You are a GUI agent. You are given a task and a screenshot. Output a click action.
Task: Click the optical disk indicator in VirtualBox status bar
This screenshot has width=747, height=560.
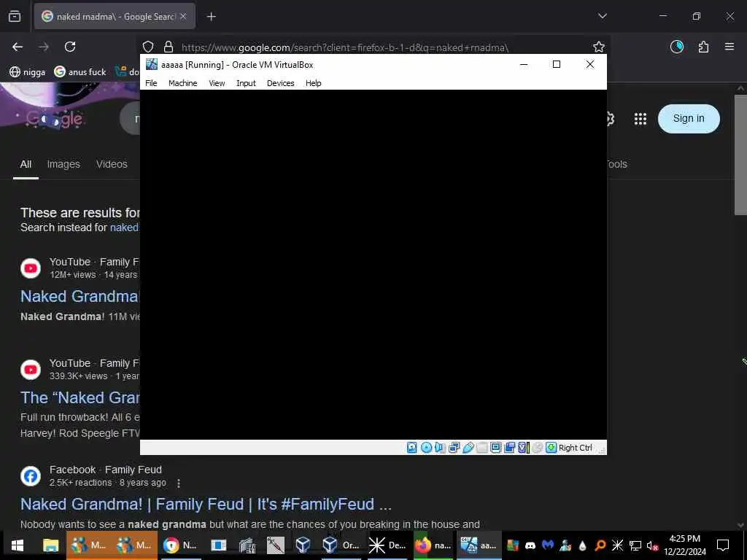426,448
